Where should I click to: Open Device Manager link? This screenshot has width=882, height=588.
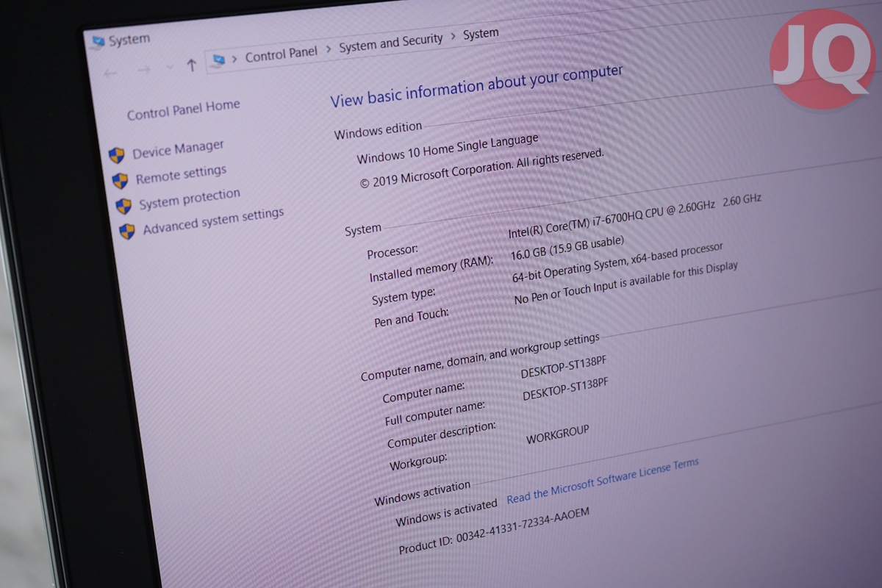pos(179,149)
